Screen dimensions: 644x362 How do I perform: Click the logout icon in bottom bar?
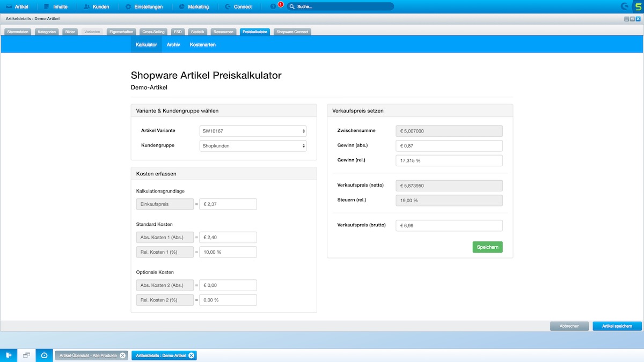point(9,355)
